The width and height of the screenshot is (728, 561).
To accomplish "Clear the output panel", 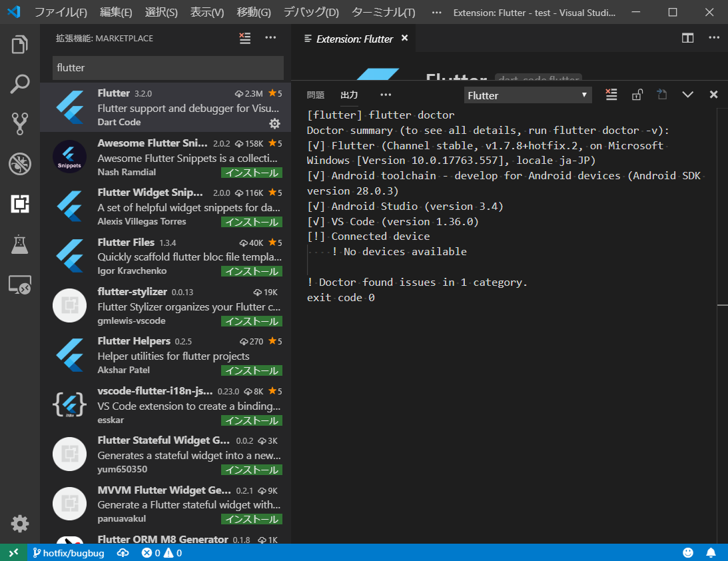I will click(611, 95).
